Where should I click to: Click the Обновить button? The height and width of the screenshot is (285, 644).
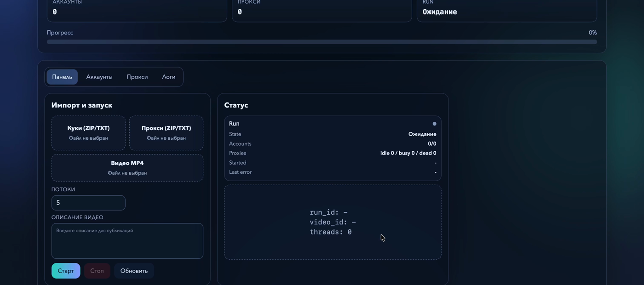tap(134, 271)
